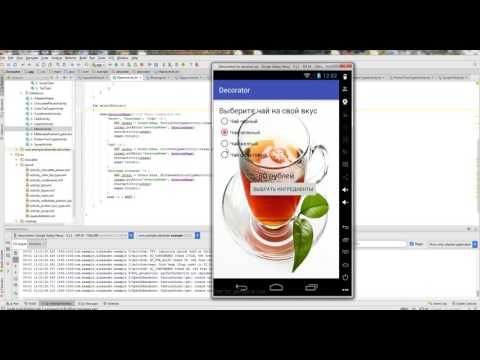Click the emulator volume down icon
This screenshot has height=360, width=480.
coord(345,202)
